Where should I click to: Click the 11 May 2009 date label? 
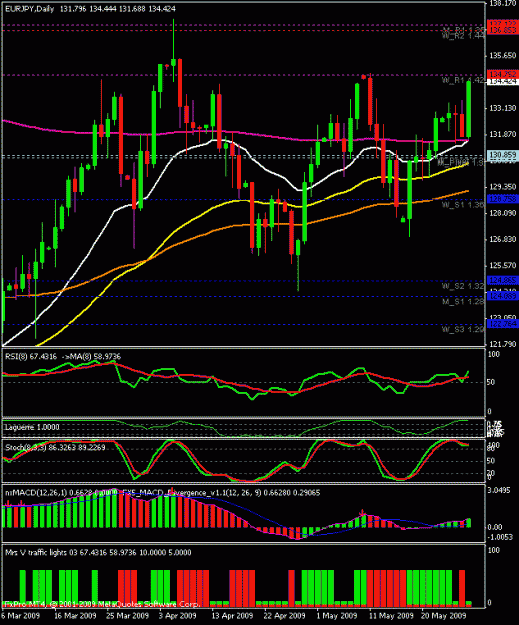click(x=390, y=616)
